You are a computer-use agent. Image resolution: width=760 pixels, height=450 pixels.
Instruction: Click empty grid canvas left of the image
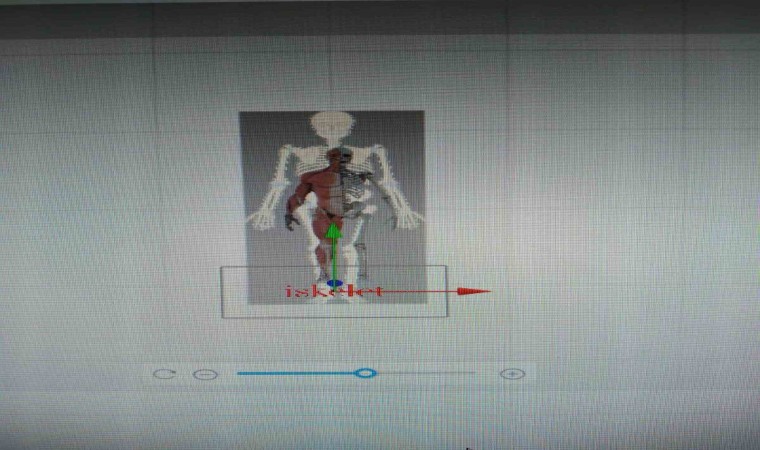click(120, 200)
